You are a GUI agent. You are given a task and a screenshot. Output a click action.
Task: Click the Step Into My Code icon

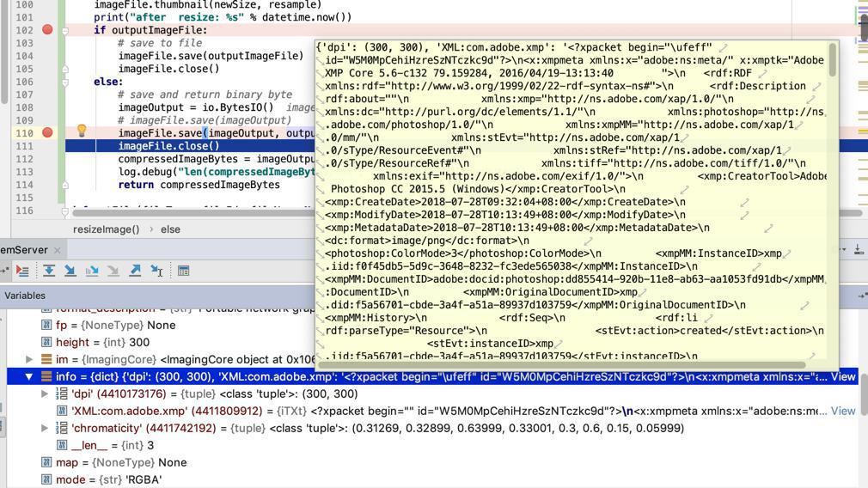click(92, 271)
